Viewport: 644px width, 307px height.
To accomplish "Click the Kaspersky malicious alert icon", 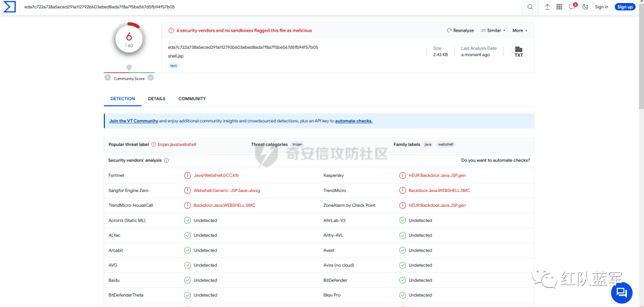I will coord(402,176).
